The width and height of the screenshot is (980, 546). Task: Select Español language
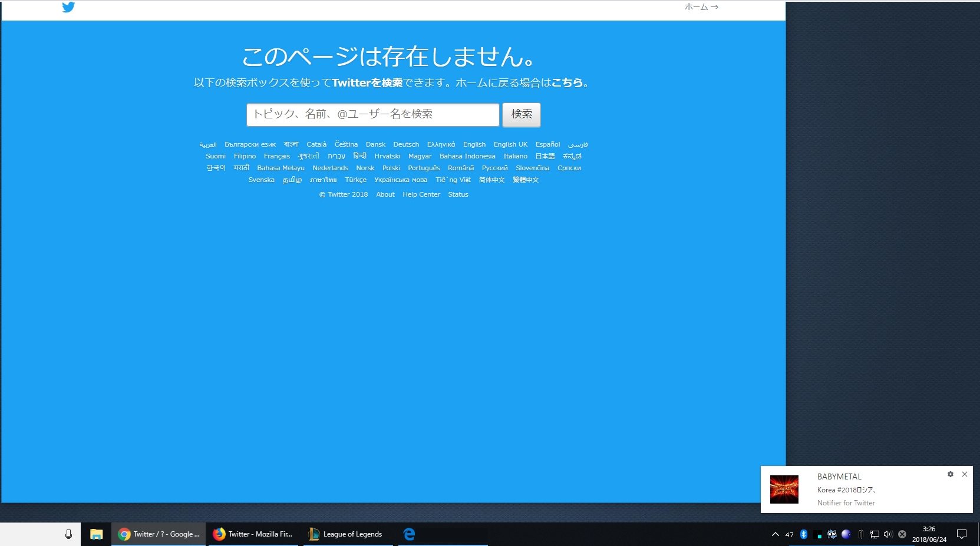click(547, 144)
